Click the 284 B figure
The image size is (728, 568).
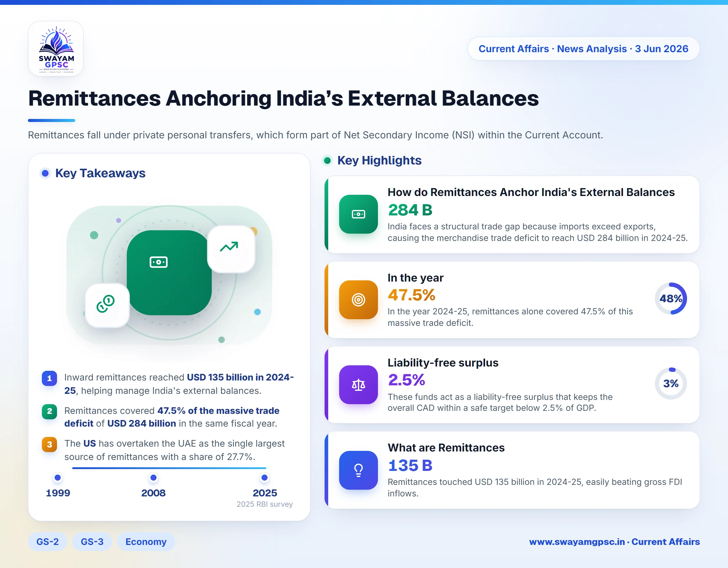[410, 210]
